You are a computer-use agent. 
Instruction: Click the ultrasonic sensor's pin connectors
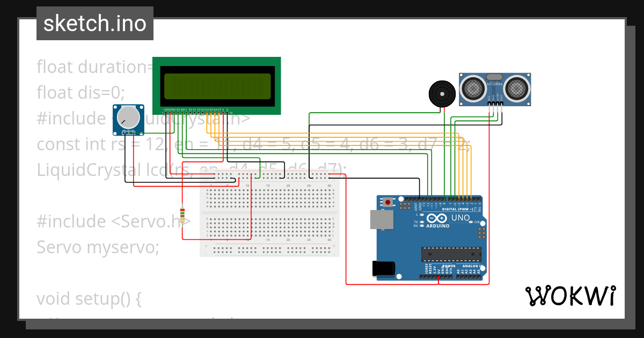(495, 104)
